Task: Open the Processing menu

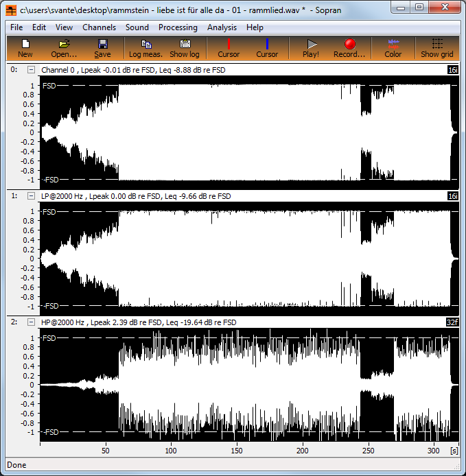Action: [x=178, y=27]
